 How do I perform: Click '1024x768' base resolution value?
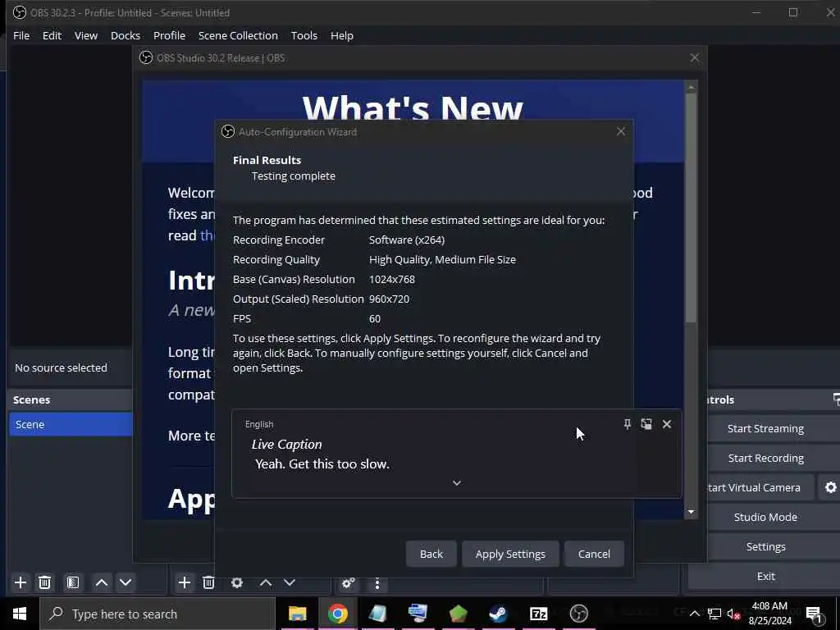pyautogui.click(x=391, y=279)
